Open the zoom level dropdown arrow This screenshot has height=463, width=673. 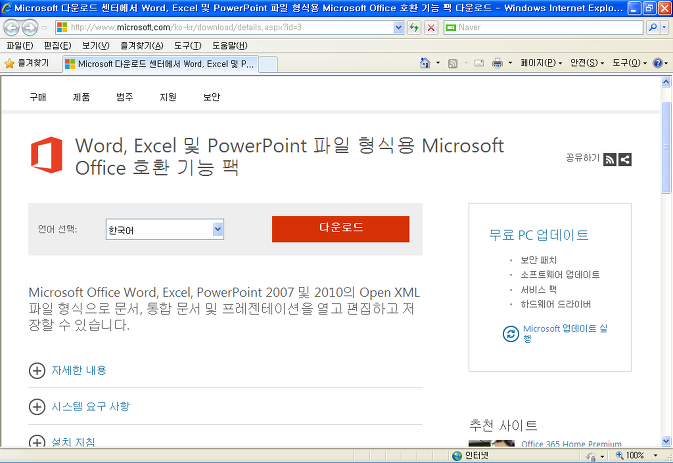(x=655, y=456)
